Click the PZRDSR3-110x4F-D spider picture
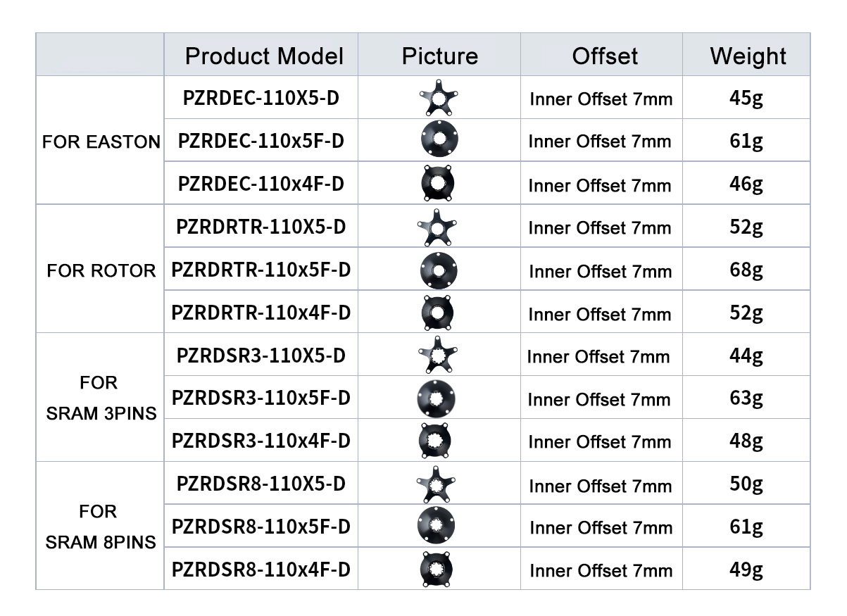This screenshot has height=616, width=847. pos(437,441)
